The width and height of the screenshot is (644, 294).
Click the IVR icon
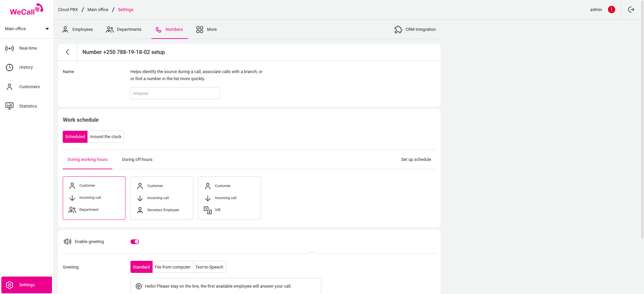(x=208, y=210)
